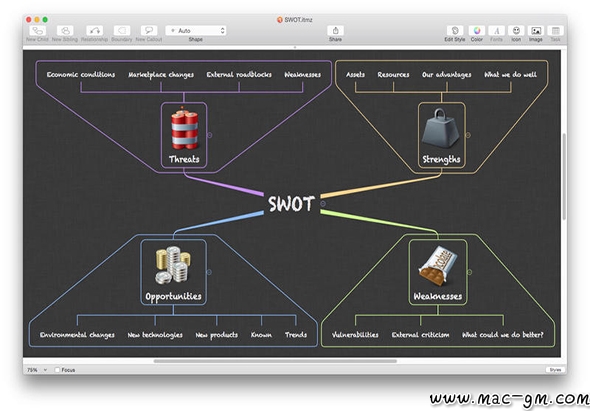Screen dimensions: 590x411
Task: Click the Image toolbar icon
Action: pos(536,30)
